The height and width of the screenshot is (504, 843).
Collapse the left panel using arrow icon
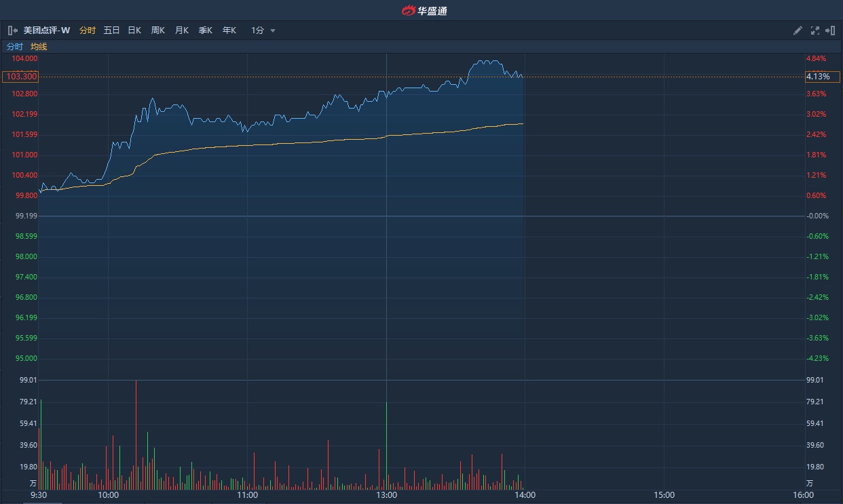coord(12,31)
